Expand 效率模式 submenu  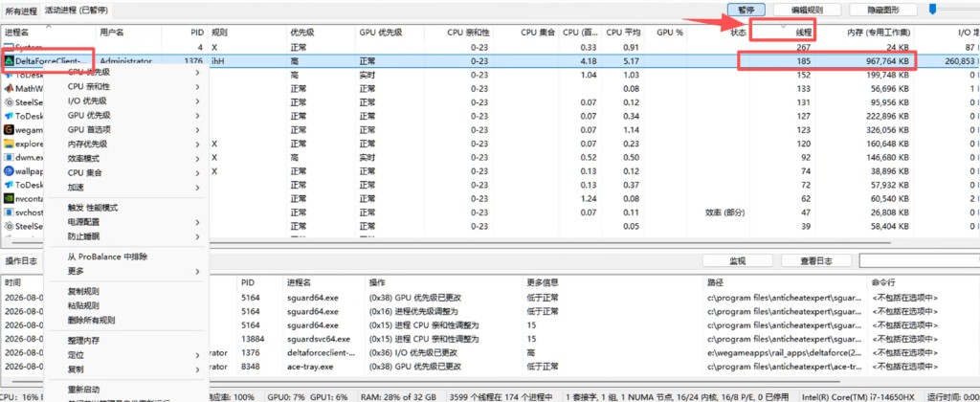point(125,158)
